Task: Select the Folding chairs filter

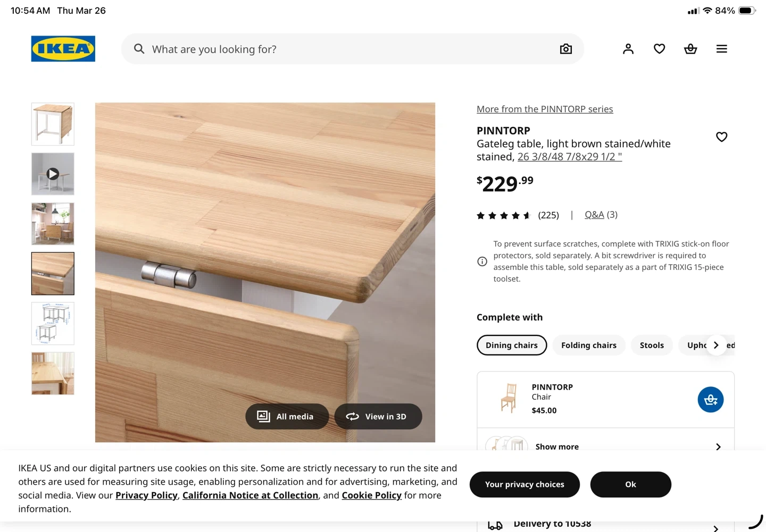Action: pos(588,345)
